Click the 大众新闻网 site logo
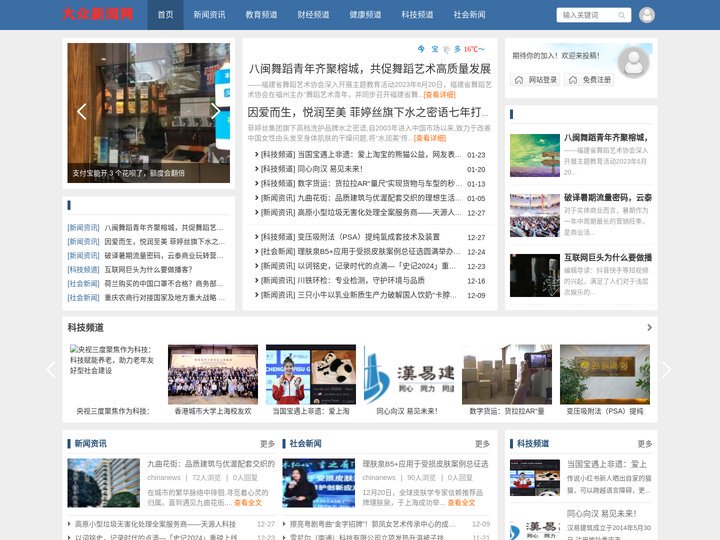 [97, 14]
